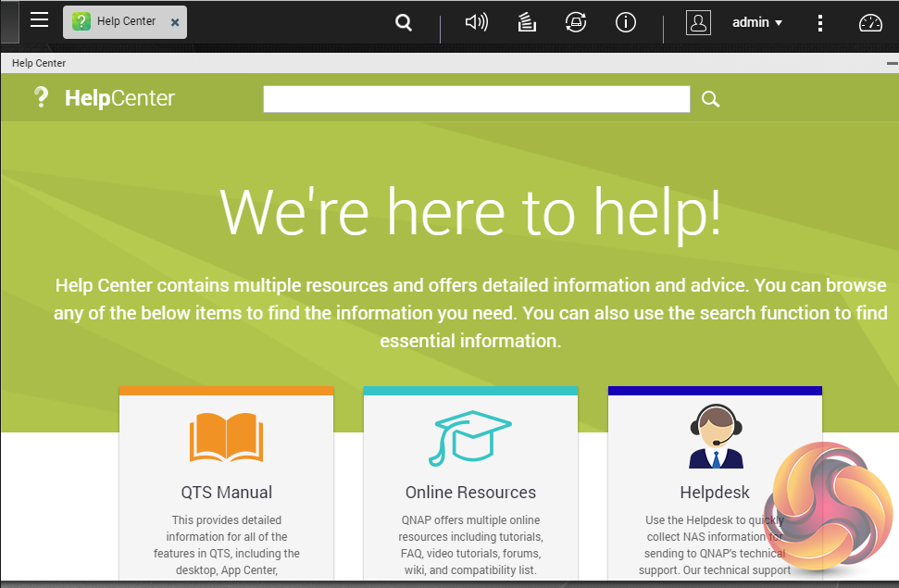Image resolution: width=899 pixels, height=588 pixels.
Task: Open the Helpdesk card title
Action: pos(715,493)
